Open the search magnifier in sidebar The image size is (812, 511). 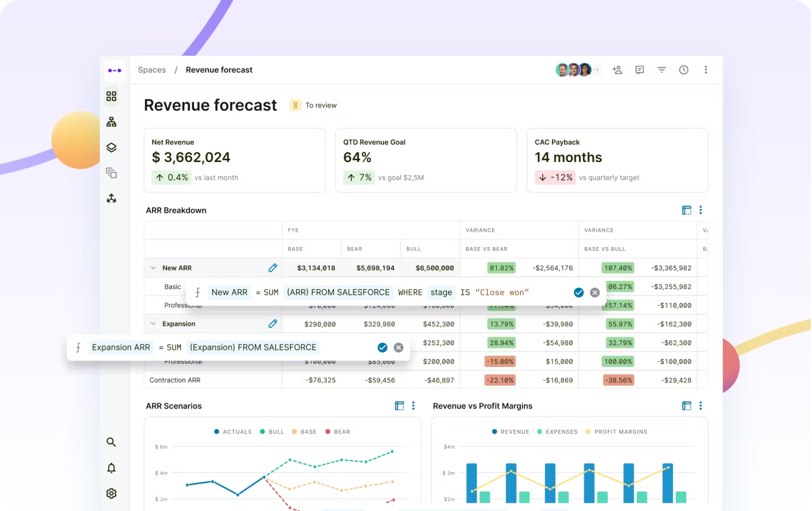click(x=112, y=442)
